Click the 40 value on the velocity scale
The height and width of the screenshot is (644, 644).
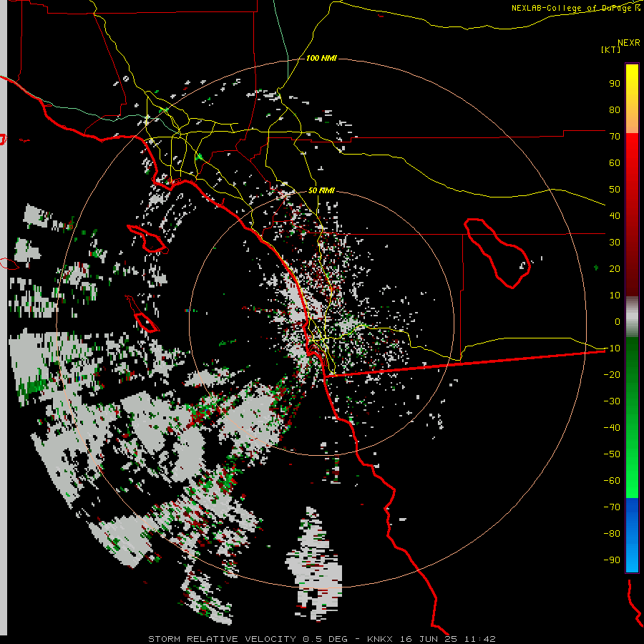click(615, 216)
